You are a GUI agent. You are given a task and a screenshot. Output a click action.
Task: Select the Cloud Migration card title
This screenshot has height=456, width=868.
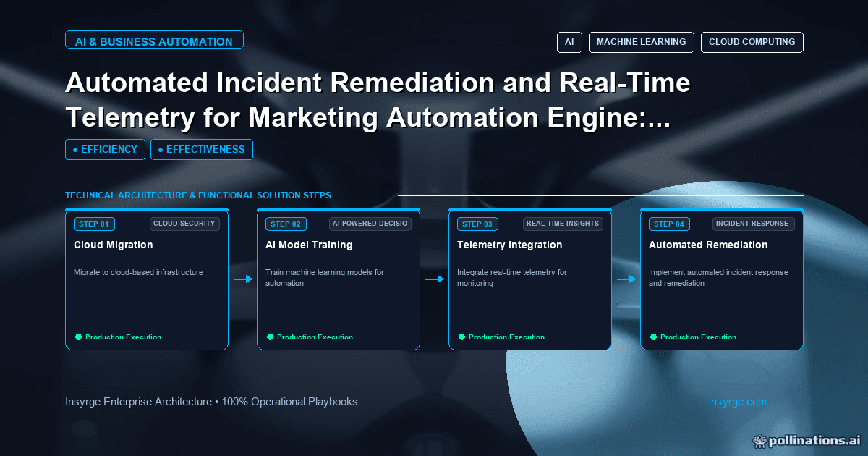pos(114,245)
